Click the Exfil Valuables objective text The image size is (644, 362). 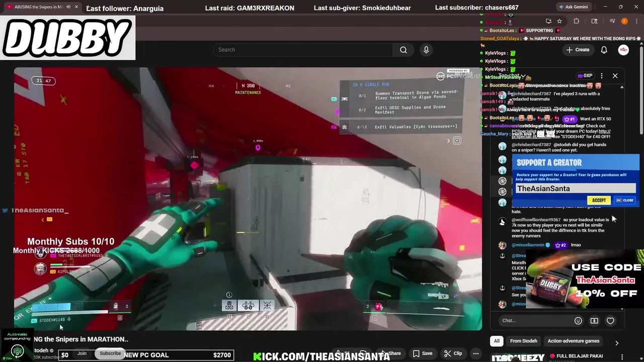pyautogui.click(x=416, y=127)
